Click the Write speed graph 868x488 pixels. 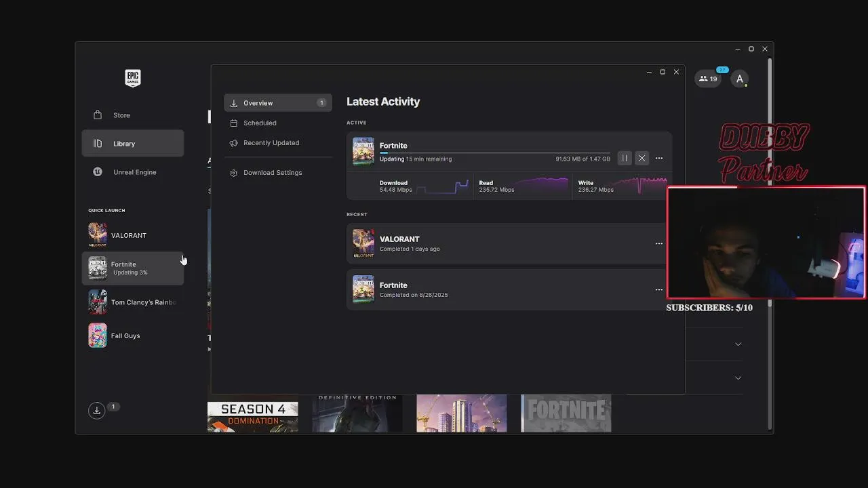641,186
